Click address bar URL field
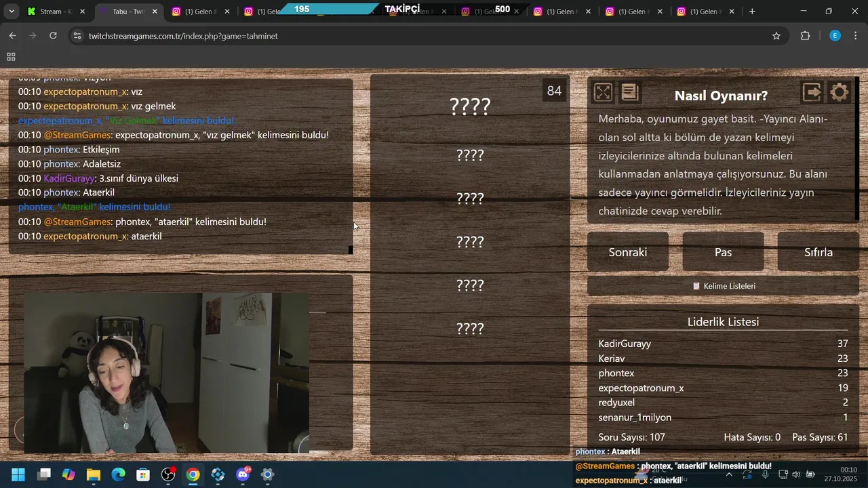 (x=427, y=36)
